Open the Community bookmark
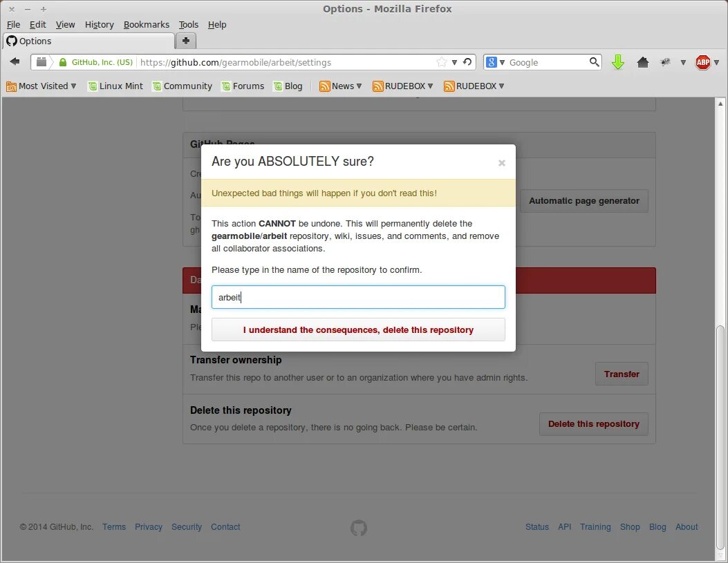 coord(182,86)
